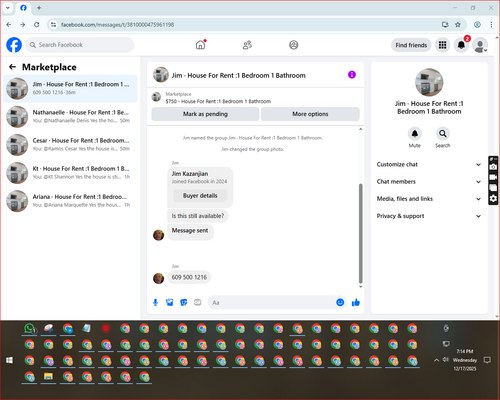
Task: Open the account profile menu
Action: [x=480, y=45]
